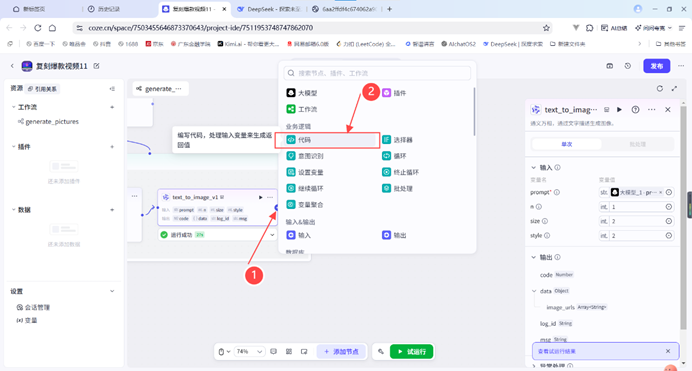This screenshot has width=692, height=371.
Task: Toggle comment icon in bottom toolbar
Action: 274,352
